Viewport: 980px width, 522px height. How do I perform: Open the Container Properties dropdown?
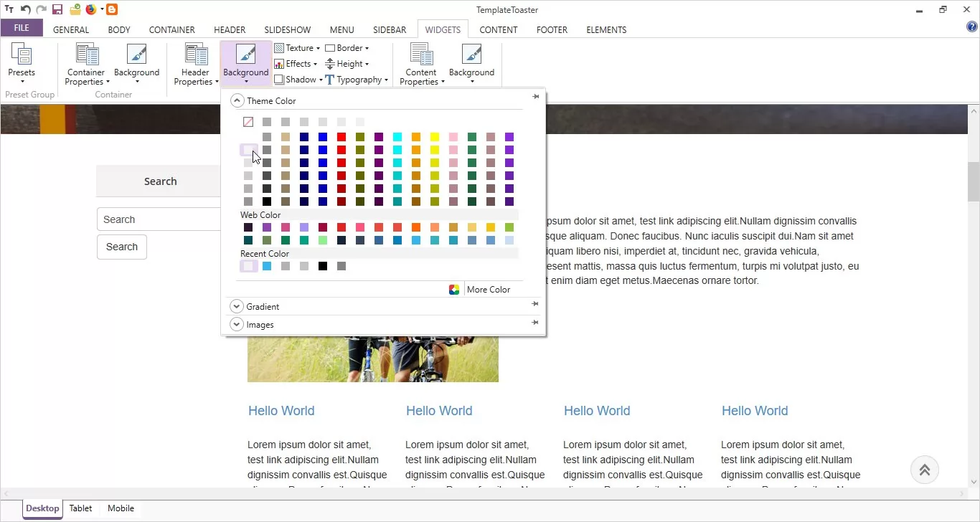coord(87,65)
